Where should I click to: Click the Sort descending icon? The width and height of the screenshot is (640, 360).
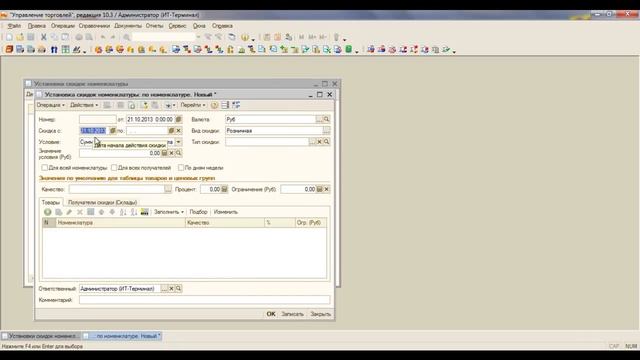coord(133,212)
